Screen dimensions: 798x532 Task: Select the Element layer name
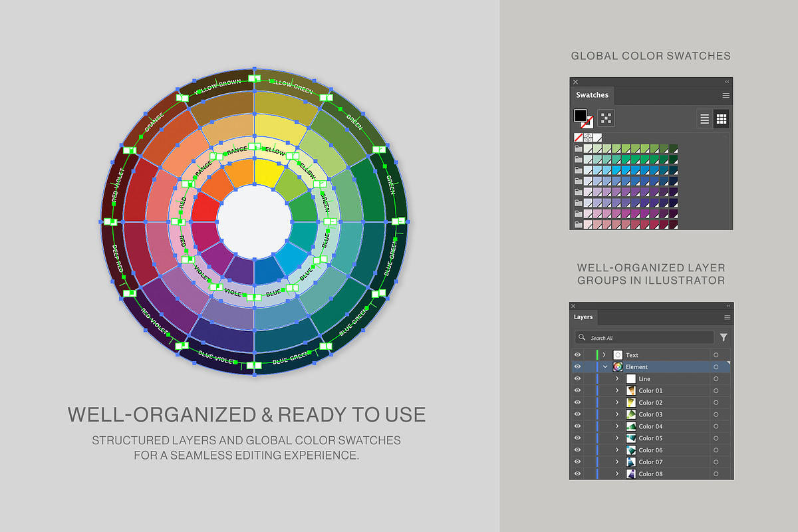point(636,367)
